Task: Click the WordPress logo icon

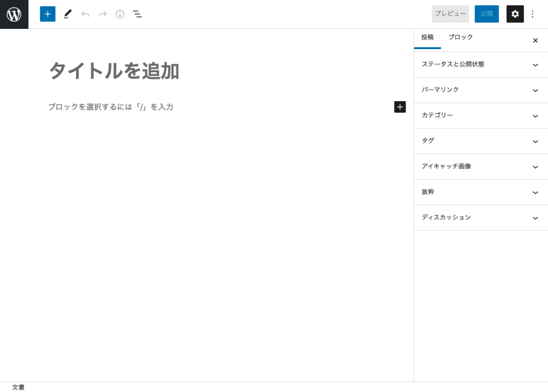Action: click(14, 14)
